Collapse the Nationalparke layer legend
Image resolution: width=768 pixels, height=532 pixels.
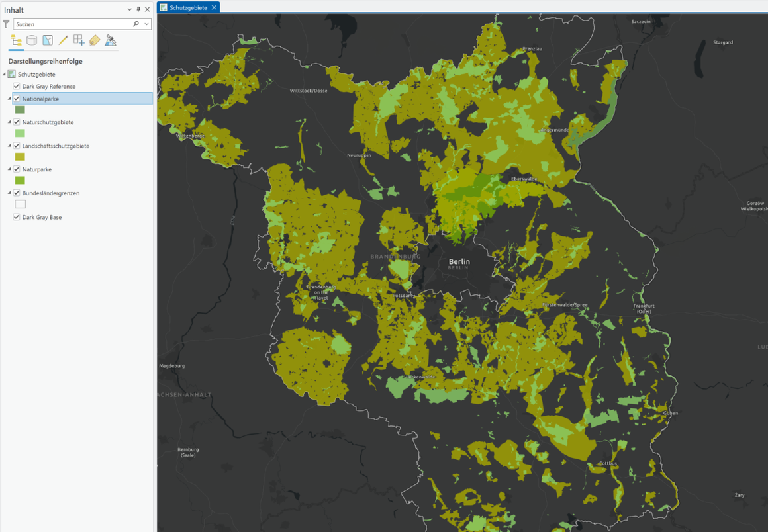(9, 99)
